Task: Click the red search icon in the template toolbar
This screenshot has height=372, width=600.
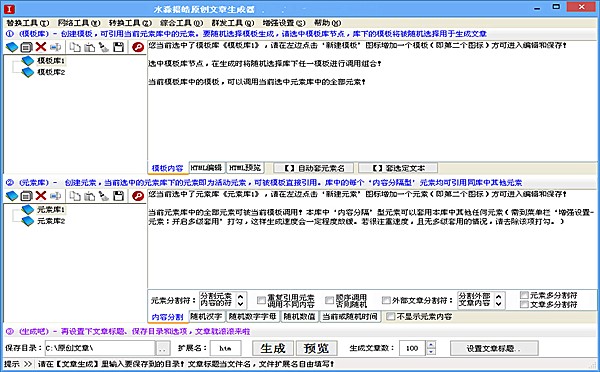Action: click(x=138, y=47)
